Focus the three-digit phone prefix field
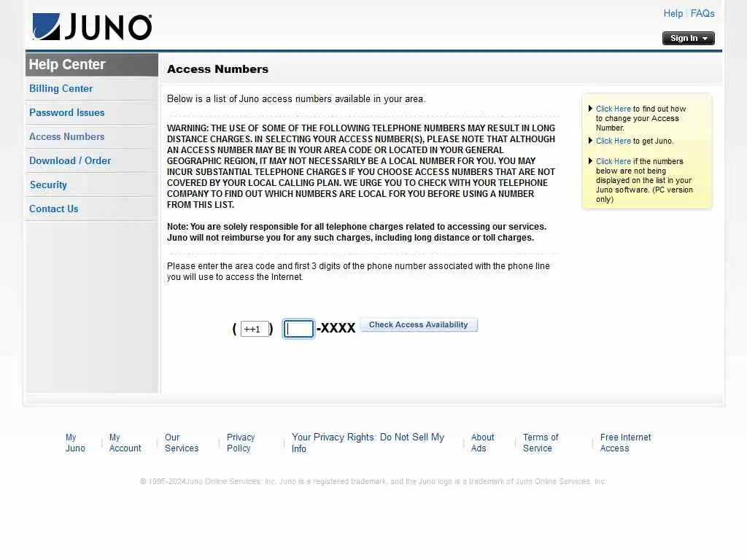Viewport: 747px width, 560px height. 298,329
